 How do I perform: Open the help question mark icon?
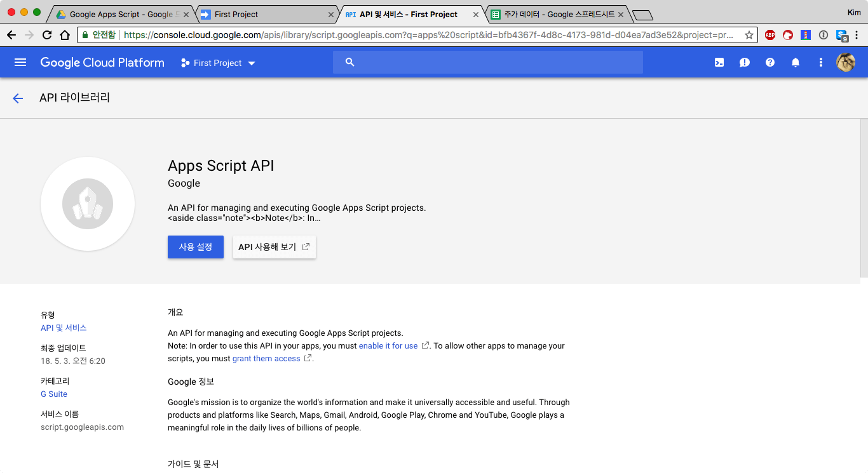click(770, 62)
